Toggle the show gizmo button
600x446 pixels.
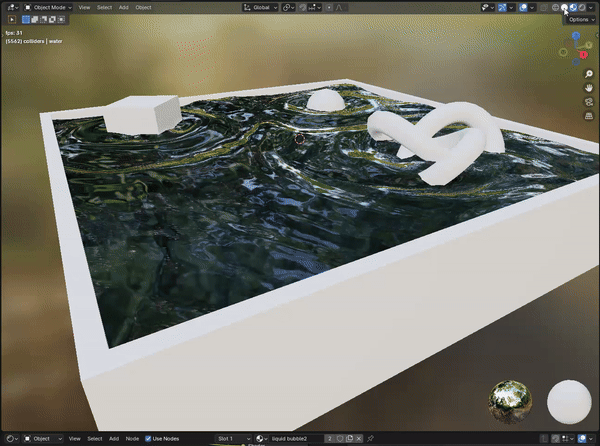[x=502, y=7]
